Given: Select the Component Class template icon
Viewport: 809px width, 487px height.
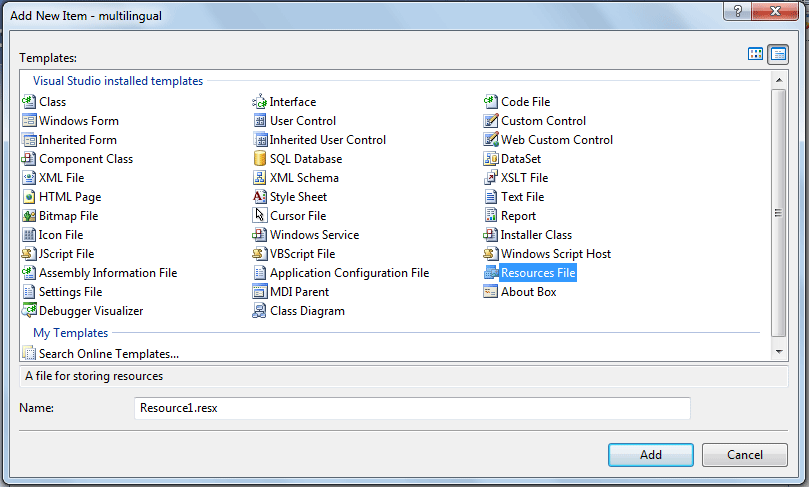Looking at the screenshot, I should coord(29,159).
